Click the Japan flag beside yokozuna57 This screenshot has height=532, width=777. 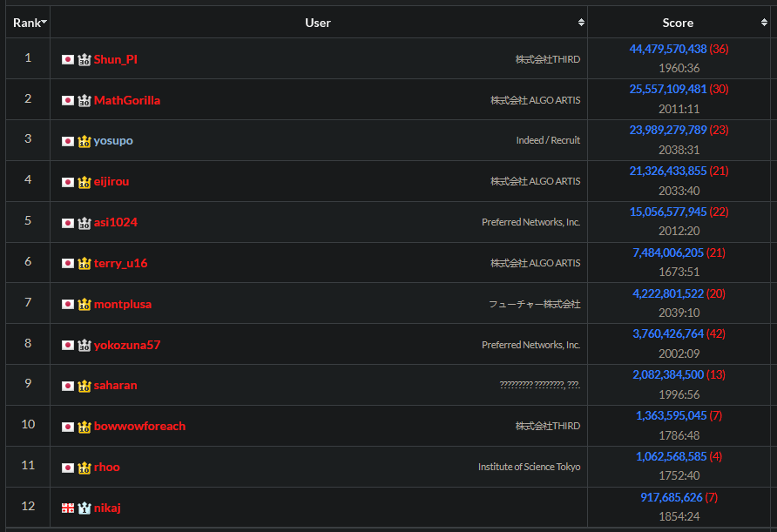[68, 346]
